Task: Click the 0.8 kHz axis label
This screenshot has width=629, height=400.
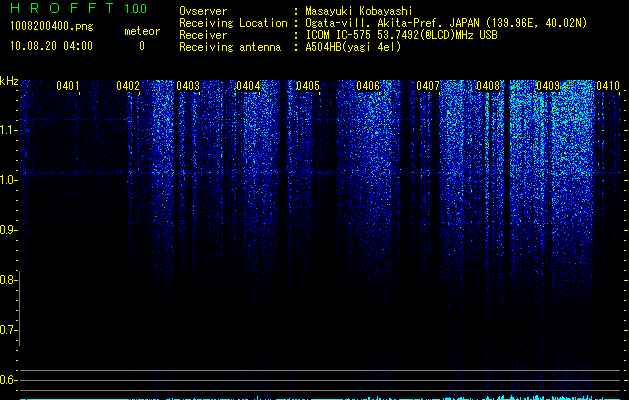Action: (8, 280)
